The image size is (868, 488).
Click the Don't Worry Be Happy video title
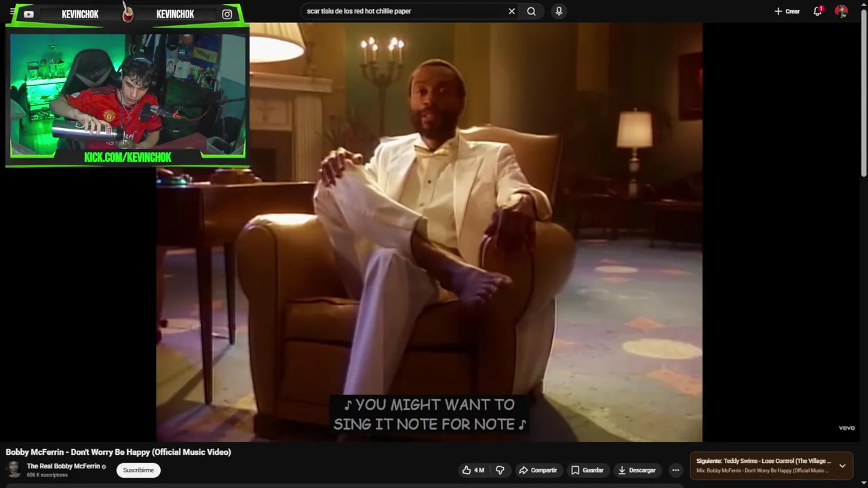coord(118,452)
